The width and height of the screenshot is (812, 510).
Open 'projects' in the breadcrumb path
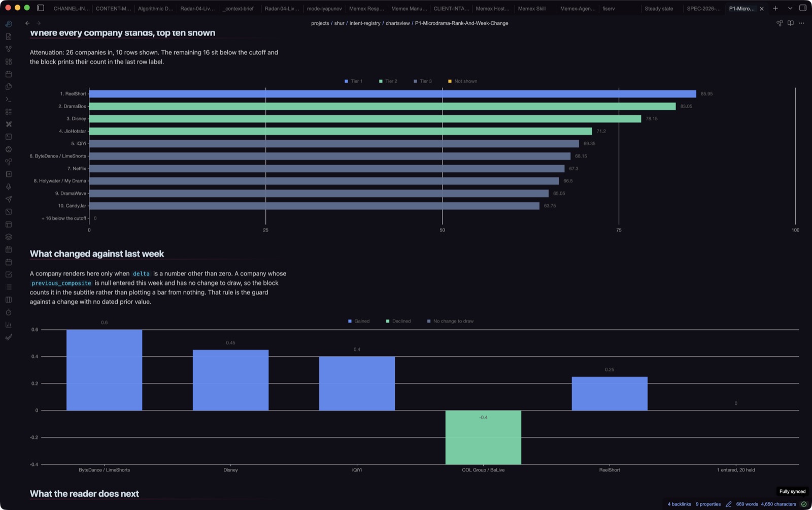tap(320, 23)
